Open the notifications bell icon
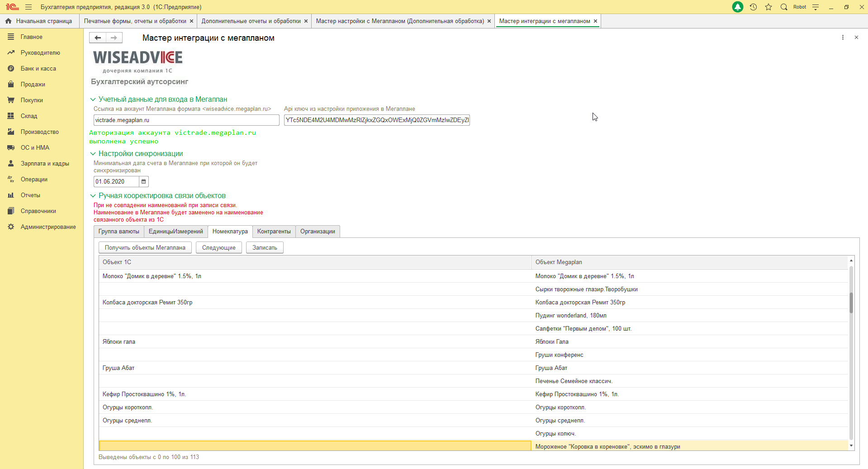Image resolution: width=868 pixels, height=469 pixels. tap(738, 7)
